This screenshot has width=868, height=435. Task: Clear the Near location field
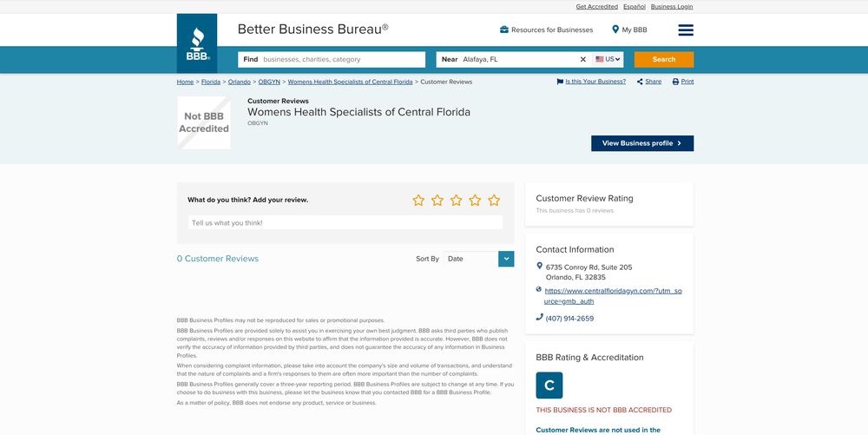point(583,59)
